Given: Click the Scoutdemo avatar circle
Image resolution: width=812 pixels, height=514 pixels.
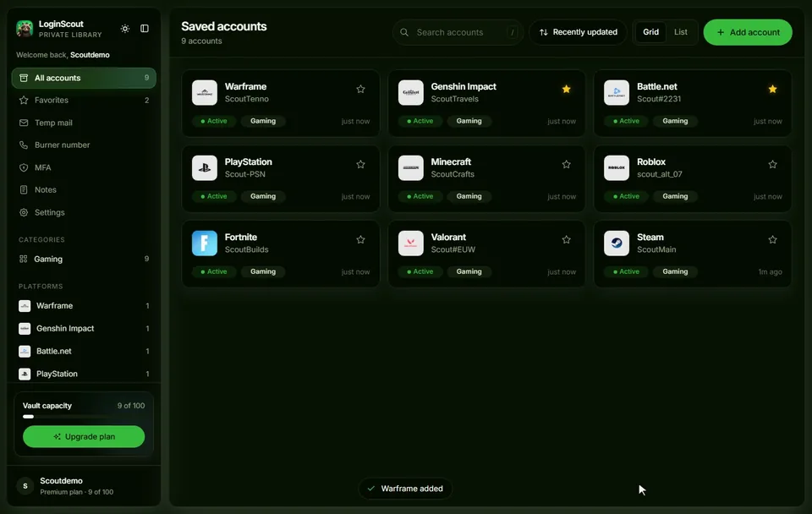Looking at the screenshot, I should (x=25, y=485).
